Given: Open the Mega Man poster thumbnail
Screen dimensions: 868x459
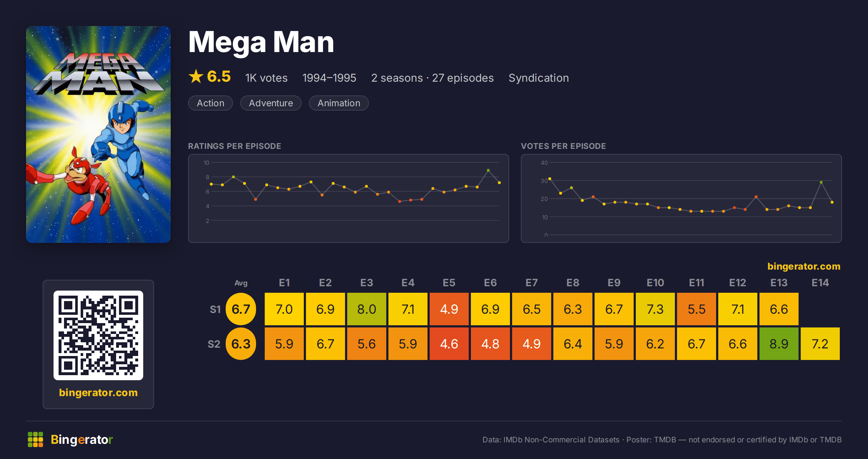Looking at the screenshot, I should (98, 134).
